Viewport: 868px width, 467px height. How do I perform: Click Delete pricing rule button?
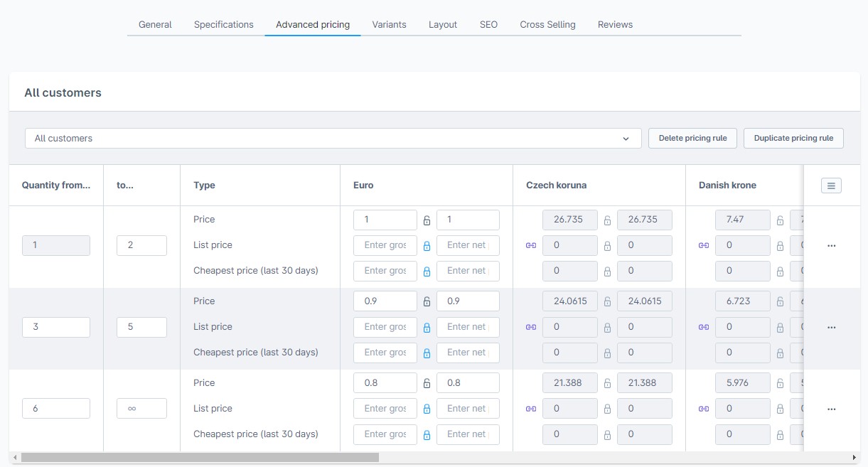[x=693, y=139]
